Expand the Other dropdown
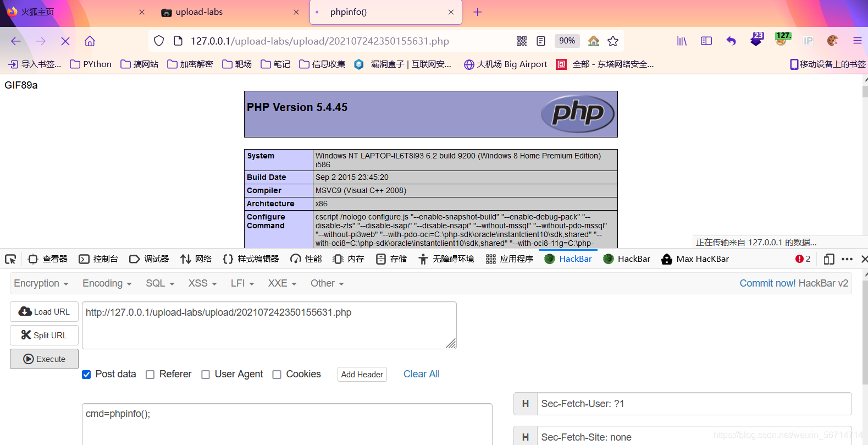The width and height of the screenshot is (868, 445). pos(327,283)
